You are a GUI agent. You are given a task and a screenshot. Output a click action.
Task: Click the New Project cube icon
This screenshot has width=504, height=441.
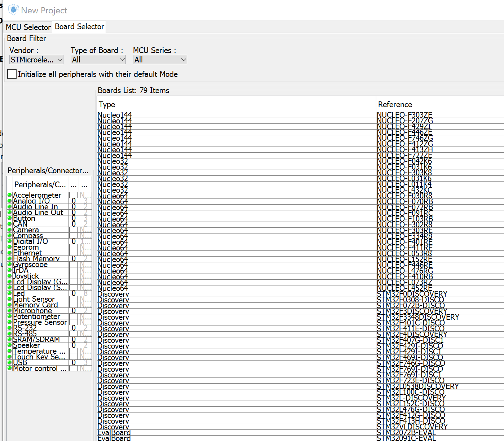tap(13, 10)
